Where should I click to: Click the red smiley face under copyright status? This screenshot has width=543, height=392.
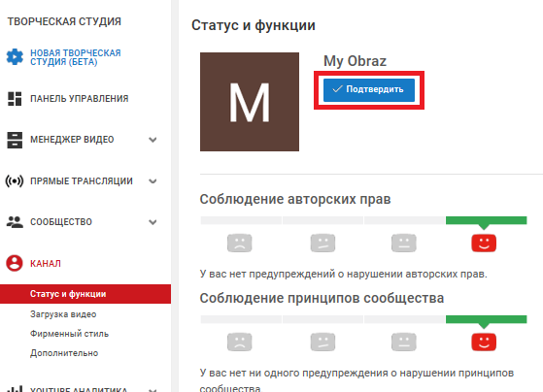pos(484,243)
